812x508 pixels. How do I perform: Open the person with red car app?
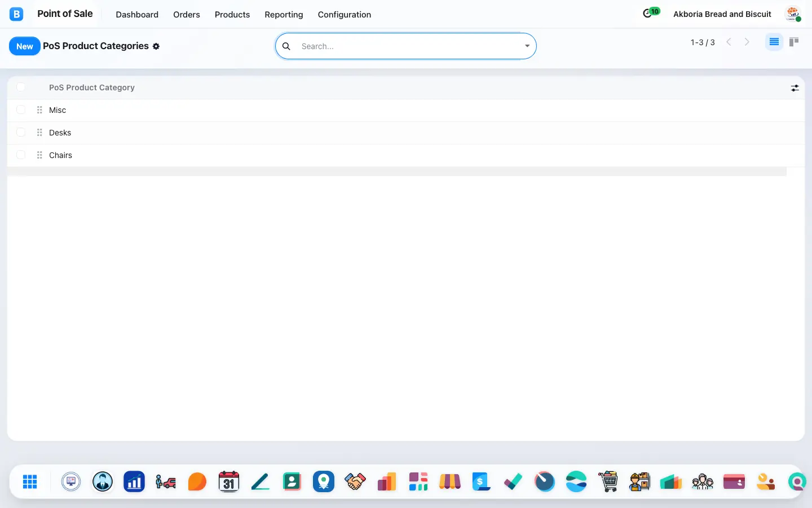click(166, 481)
